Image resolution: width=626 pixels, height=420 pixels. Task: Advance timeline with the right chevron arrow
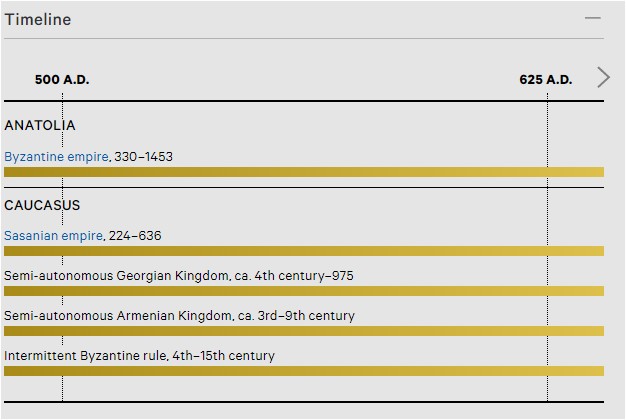[x=603, y=77]
